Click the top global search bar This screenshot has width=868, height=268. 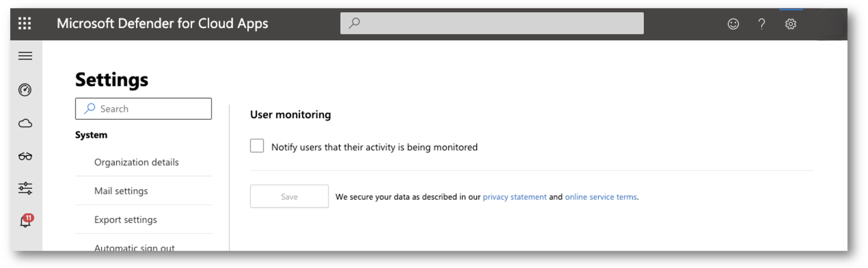[492, 23]
